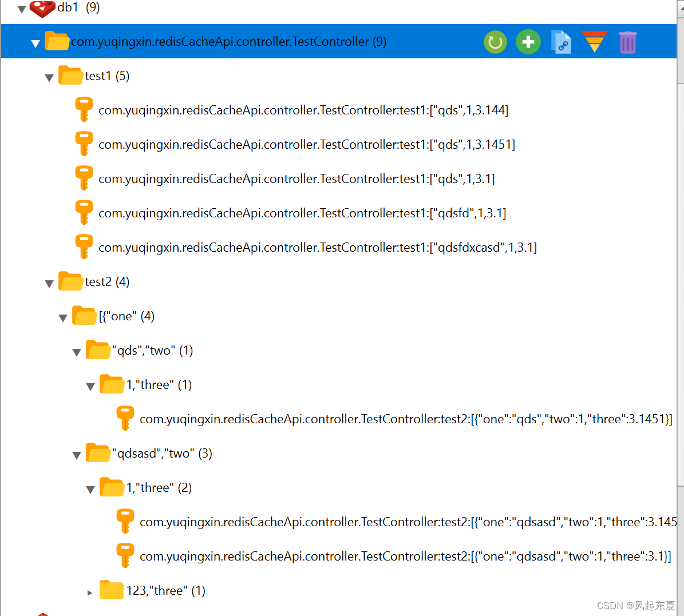Collapse the db1 database node
684x616 pixels.
click(x=21, y=9)
